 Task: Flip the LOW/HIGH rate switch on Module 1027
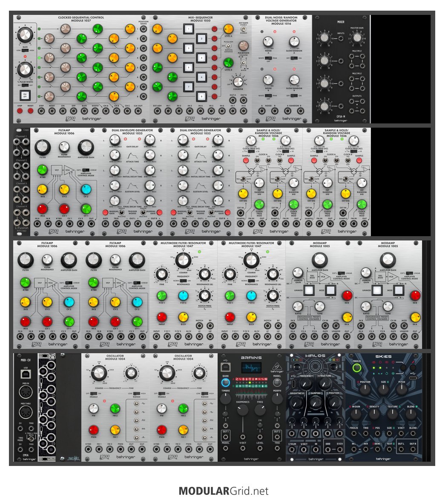click(25, 50)
